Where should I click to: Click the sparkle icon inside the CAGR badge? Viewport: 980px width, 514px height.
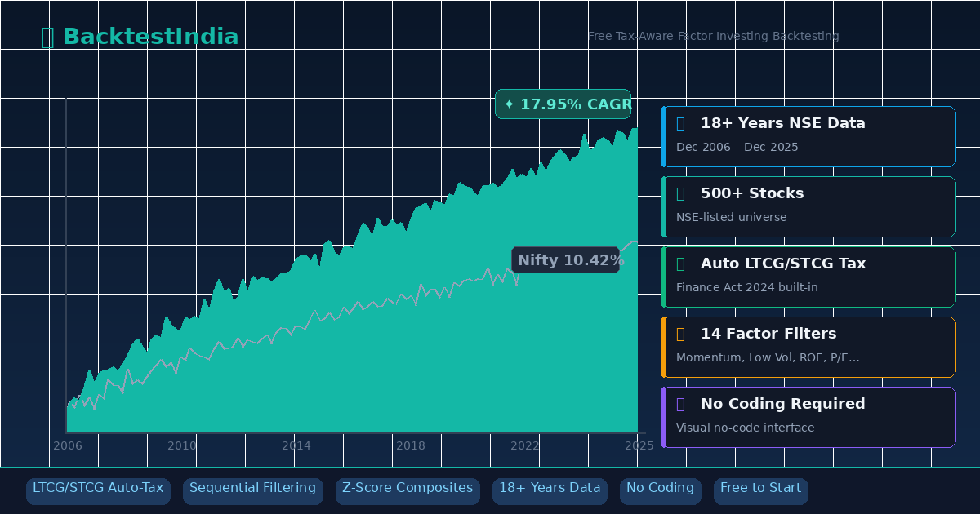510,104
